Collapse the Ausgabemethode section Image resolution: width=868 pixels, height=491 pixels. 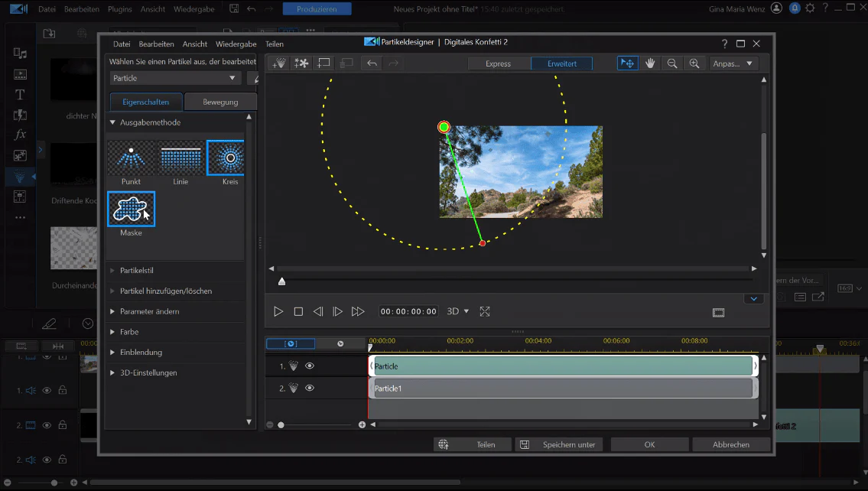click(113, 122)
